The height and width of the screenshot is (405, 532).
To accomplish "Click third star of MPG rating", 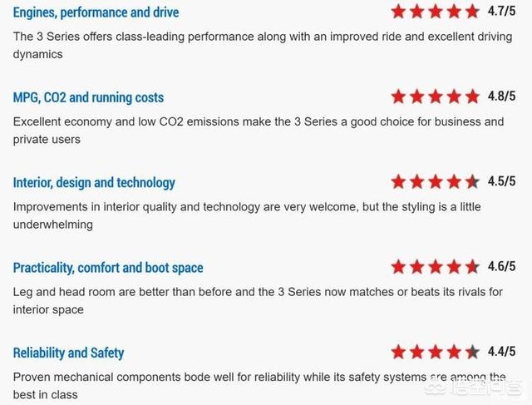I will pyautogui.click(x=436, y=97).
